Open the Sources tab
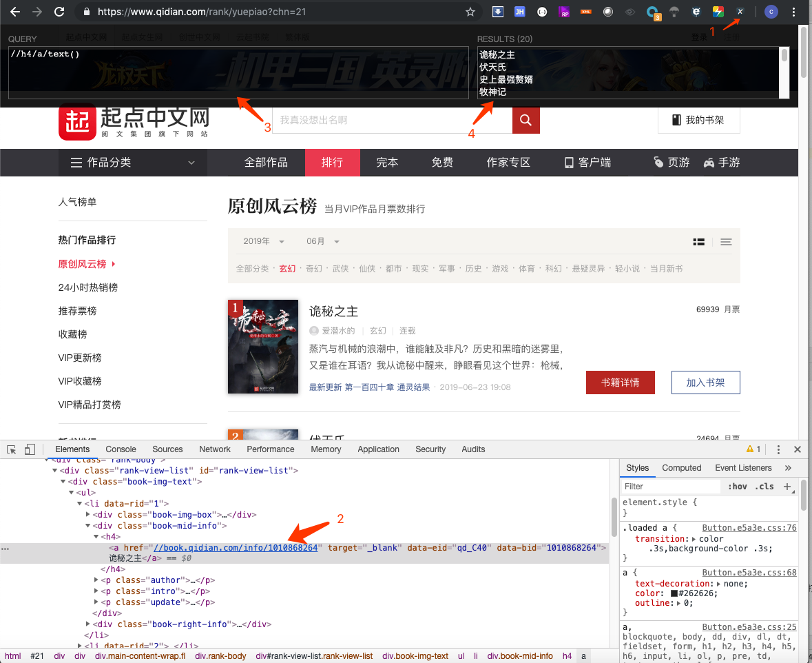Screen dimensions: 812x663 tap(167, 449)
